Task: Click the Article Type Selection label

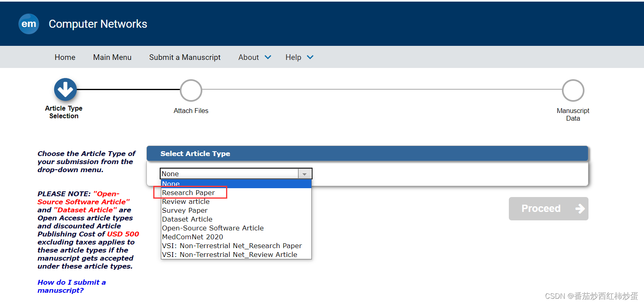Action: click(x=64, y=112)
